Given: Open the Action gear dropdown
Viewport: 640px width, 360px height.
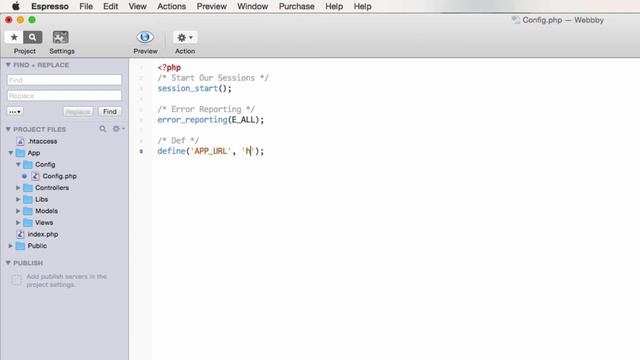Looking at the screenshot, I should point(185,37).
